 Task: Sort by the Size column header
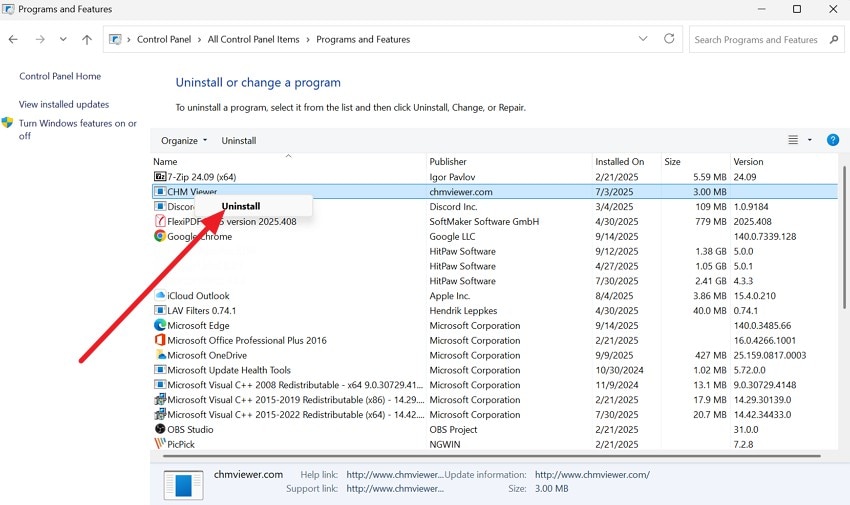coord(696,161)
